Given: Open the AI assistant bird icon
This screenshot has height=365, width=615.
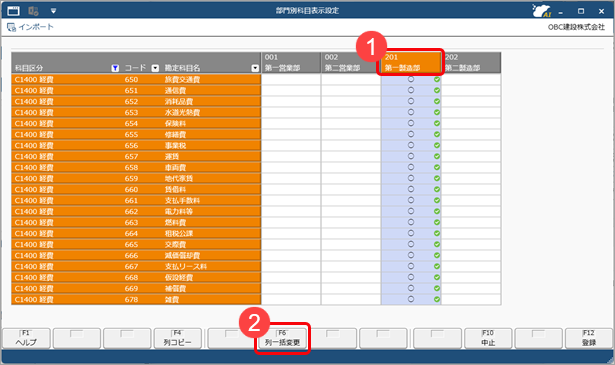Looking at the screenshot, I should pos(541,11).
